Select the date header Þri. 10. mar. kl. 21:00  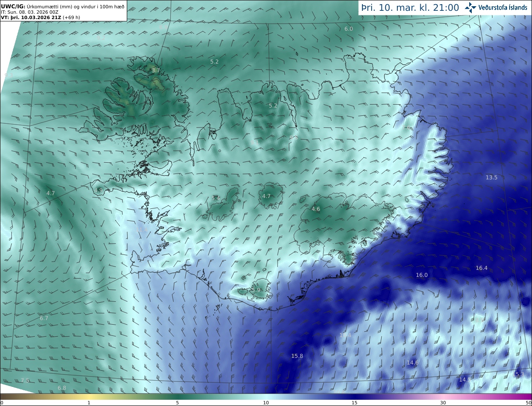click(x=410, y=7)
